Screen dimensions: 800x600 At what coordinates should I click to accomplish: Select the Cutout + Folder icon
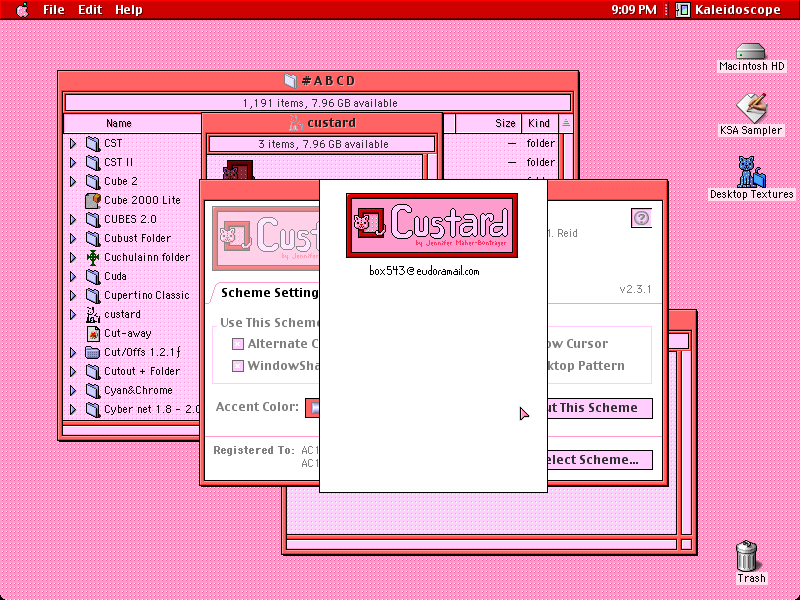[x=93, y=371]
